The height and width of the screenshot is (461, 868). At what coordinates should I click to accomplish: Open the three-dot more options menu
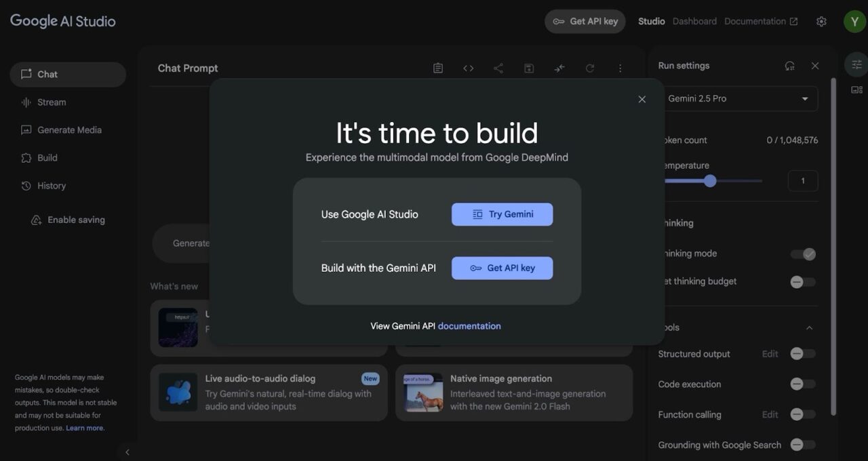tap(620, 68)
